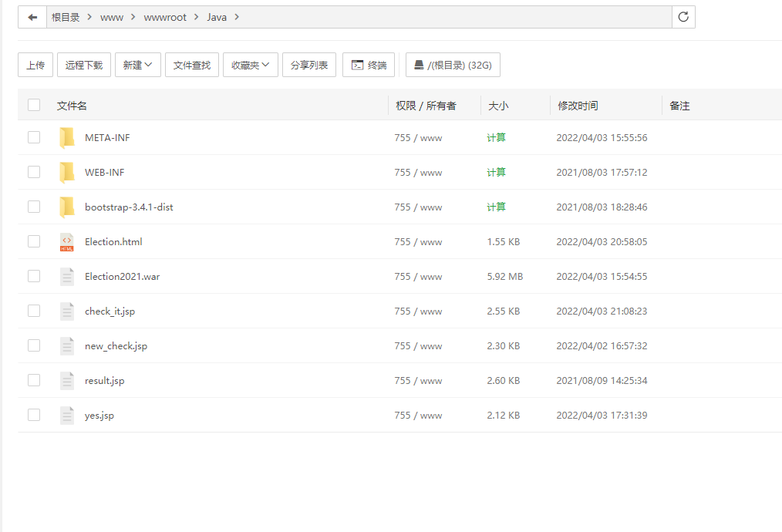The image size is (782, 532).
Task: Expand the 收藏夹 dropdown
Action: coord(251,65)
